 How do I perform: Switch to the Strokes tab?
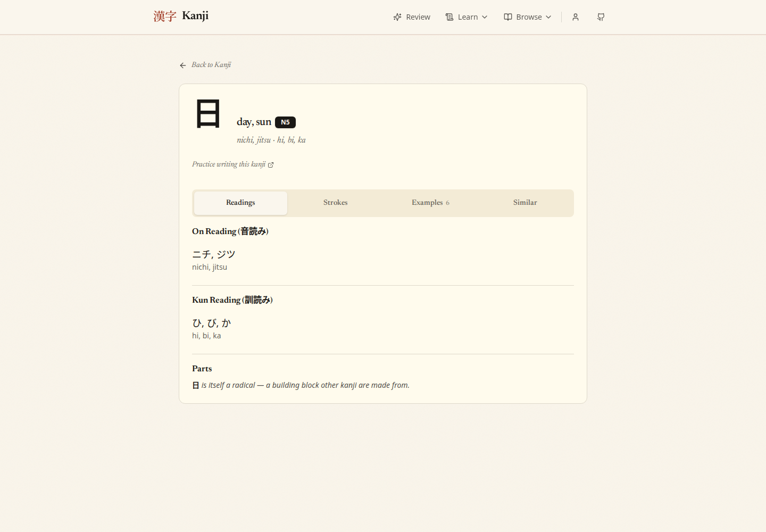tap(336, 203)
